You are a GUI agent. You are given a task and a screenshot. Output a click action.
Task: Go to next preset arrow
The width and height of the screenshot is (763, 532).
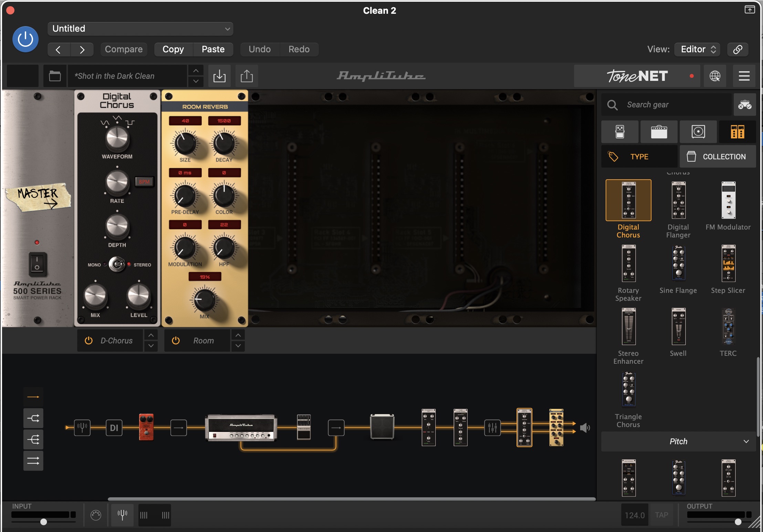(82, 50)
